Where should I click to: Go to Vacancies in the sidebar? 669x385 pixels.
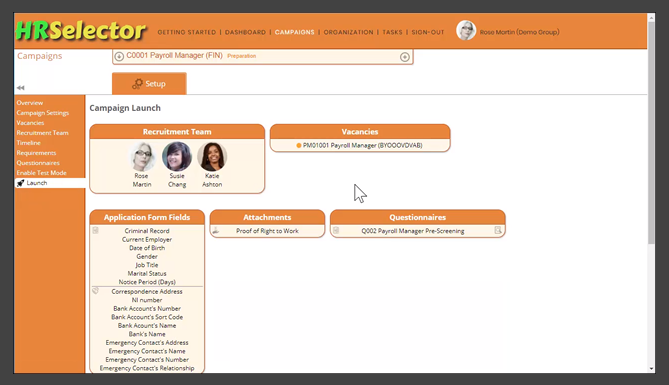point(30,123)
